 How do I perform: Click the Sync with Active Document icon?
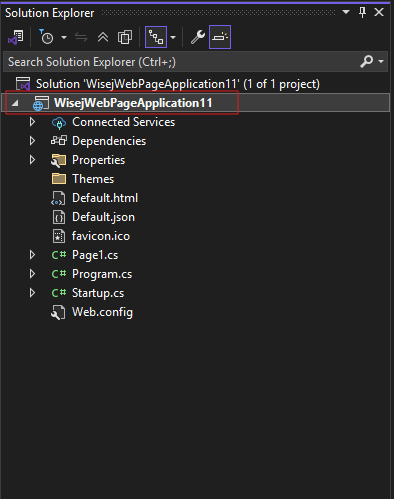[x=81, y=37]
